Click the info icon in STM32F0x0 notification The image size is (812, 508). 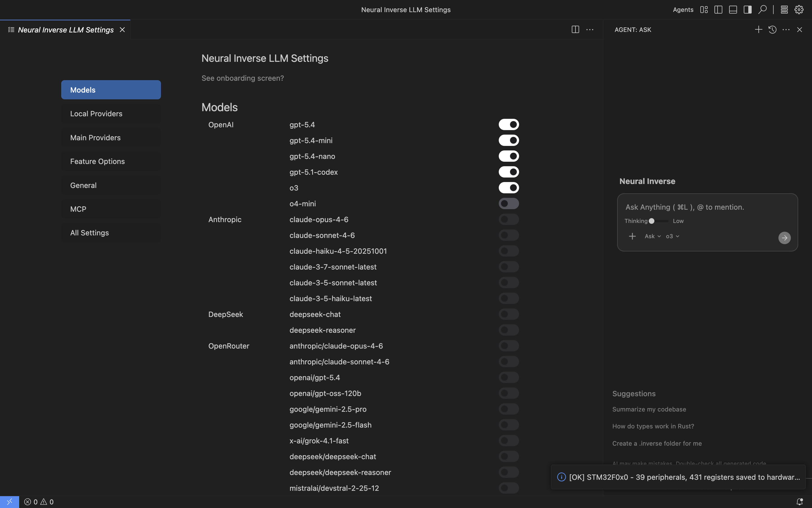561,477
